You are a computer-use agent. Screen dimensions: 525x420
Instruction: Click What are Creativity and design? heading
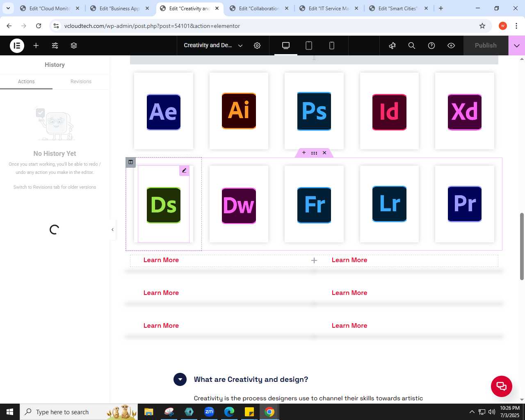[x=251, y=379]
